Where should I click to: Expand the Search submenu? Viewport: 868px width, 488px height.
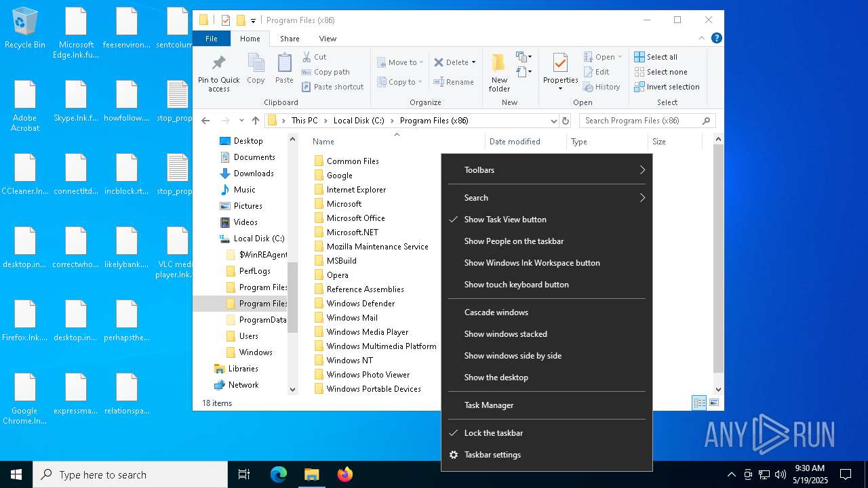[547, 198]
